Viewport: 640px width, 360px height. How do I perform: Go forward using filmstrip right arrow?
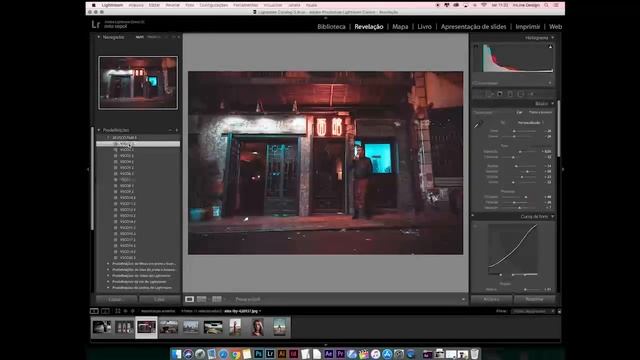[132, 311]
